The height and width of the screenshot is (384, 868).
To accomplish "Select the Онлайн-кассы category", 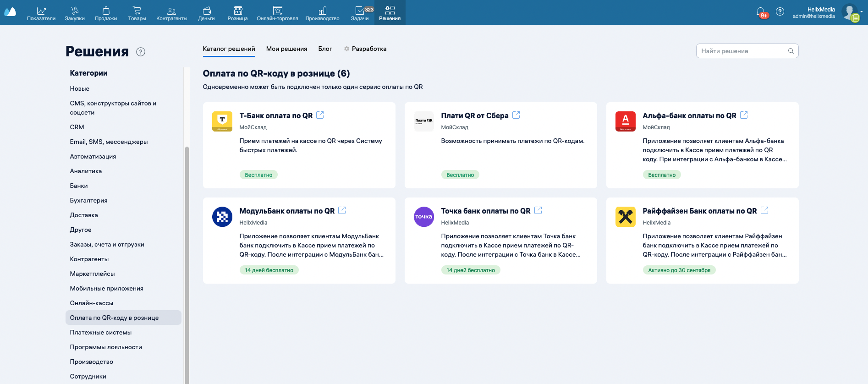I will point(92,303).
